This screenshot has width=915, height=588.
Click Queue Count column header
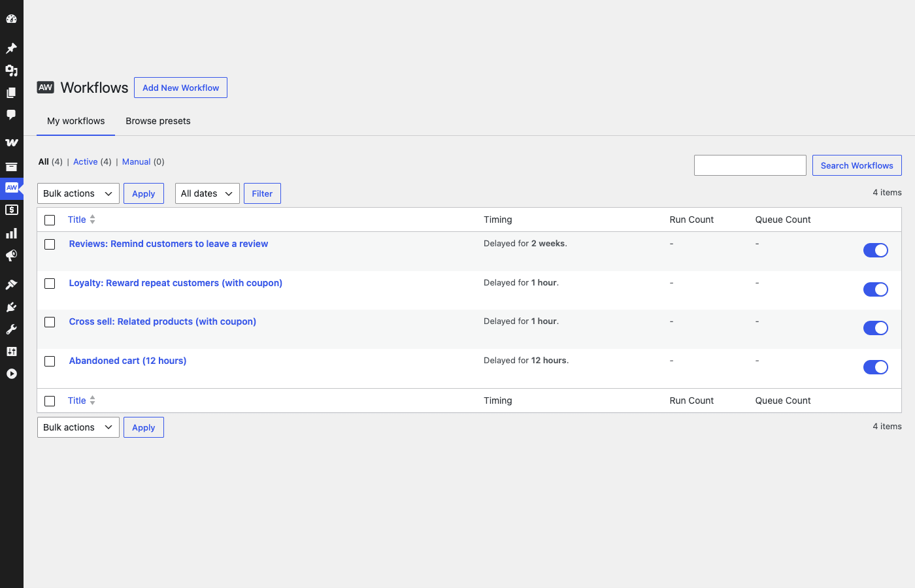pos(783,220)
